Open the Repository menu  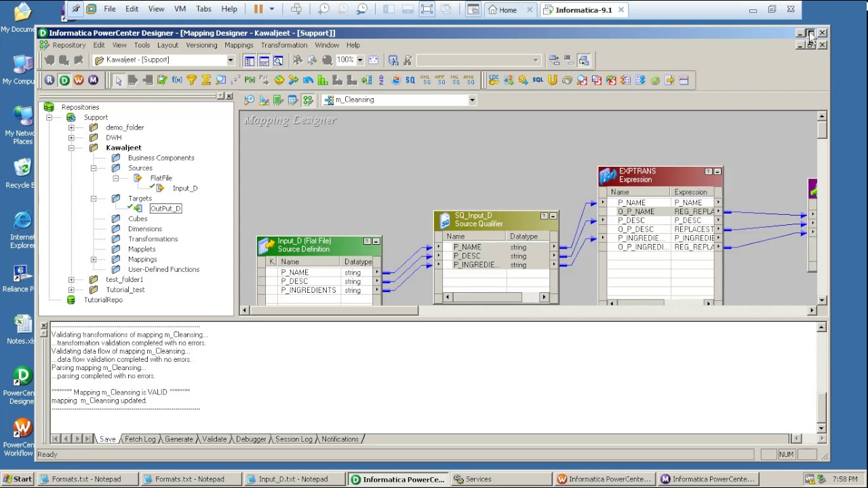69,45
